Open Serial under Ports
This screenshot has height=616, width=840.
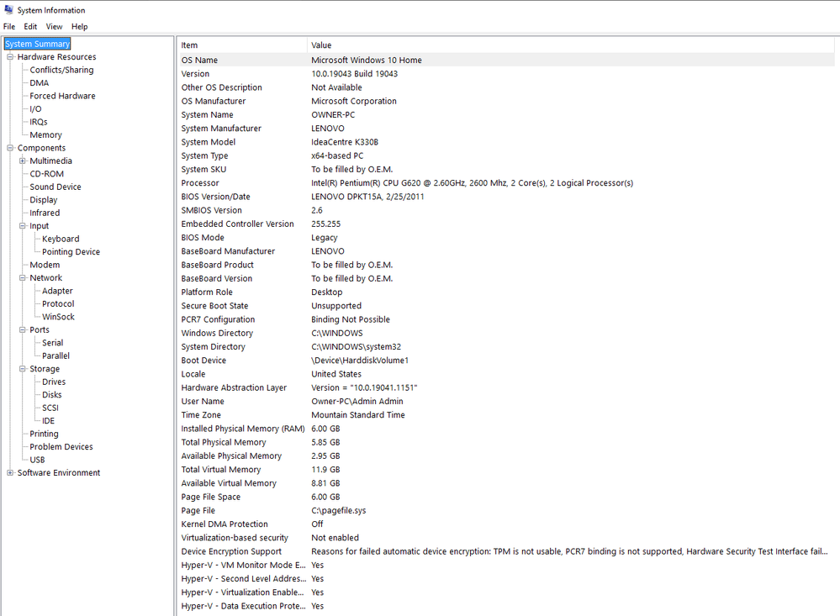(52, 343)
